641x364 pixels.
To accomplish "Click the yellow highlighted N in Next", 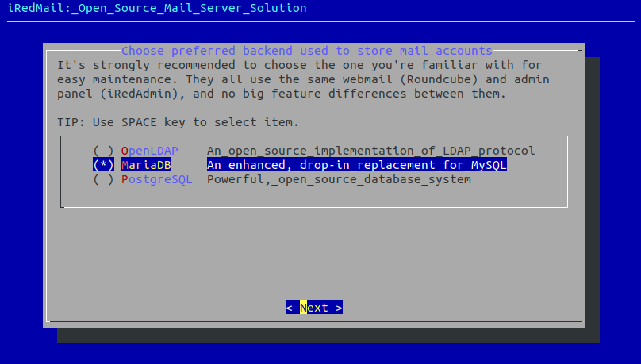I will [x=304, y=308].
